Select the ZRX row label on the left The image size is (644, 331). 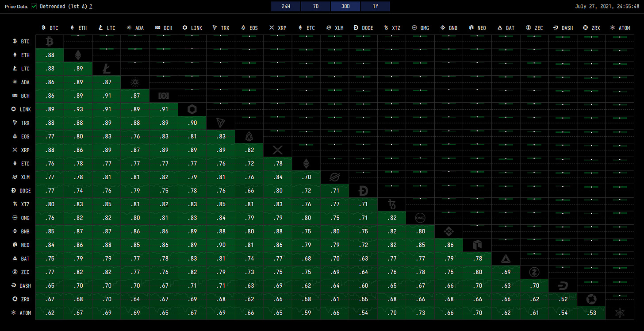click(x=22, y=299)
